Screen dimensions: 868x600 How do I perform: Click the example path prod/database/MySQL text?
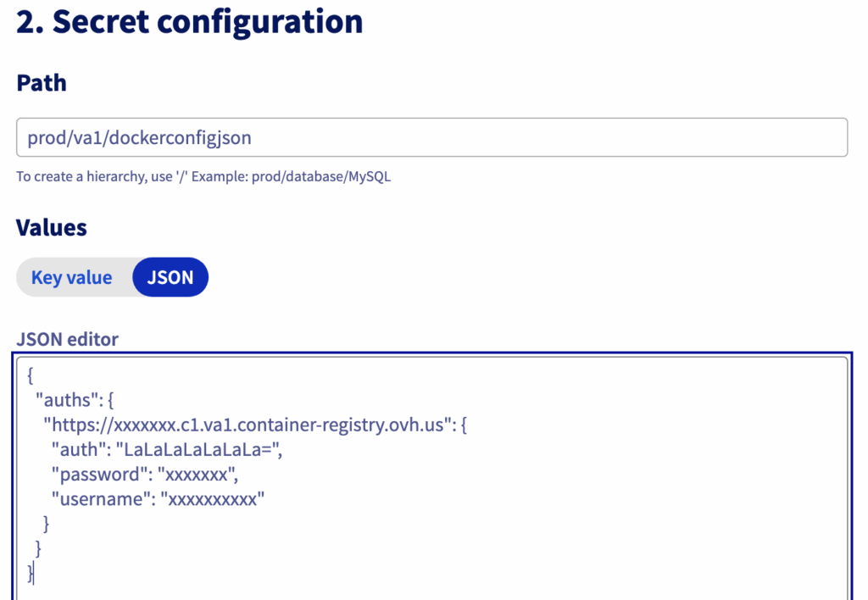coord(321,177)
